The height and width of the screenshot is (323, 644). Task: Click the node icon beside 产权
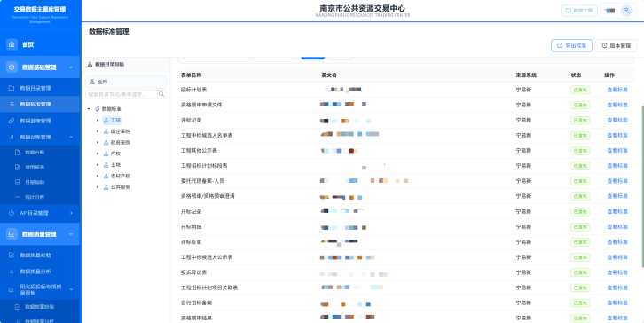point(106,154)
